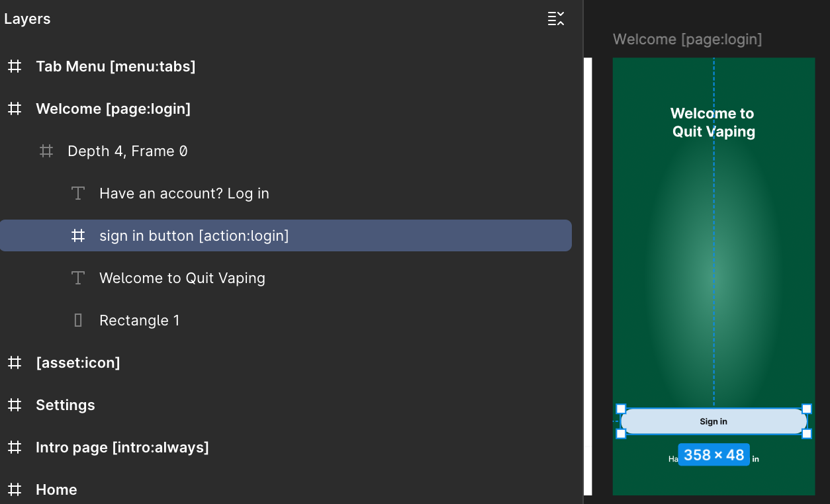Click the 358 × 48 dimension badge

(x=714, y=455)
